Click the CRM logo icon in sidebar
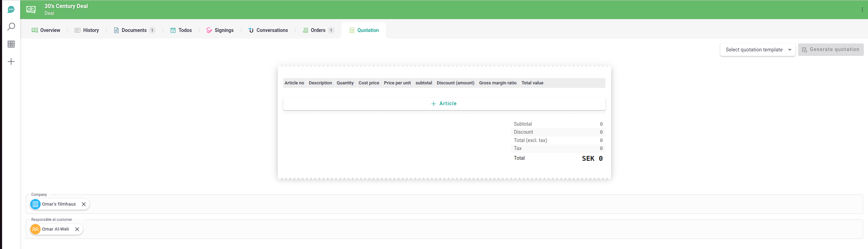The width and height of the screenshot is (868, 249). pyautogui.click(x=11, y=9)
